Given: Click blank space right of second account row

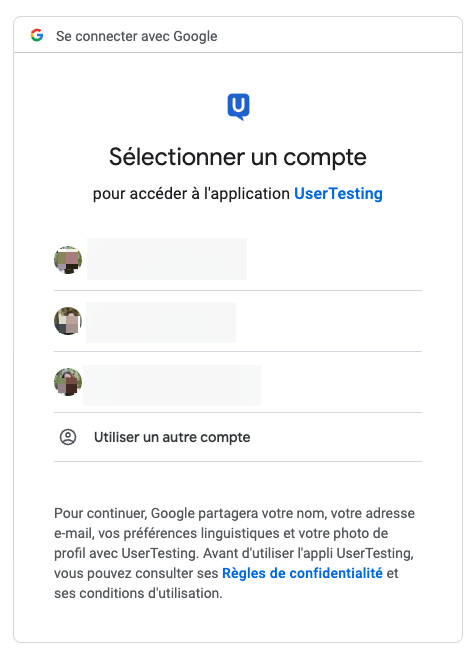Looking at the screenshot, I should click(x=329, y=321).
